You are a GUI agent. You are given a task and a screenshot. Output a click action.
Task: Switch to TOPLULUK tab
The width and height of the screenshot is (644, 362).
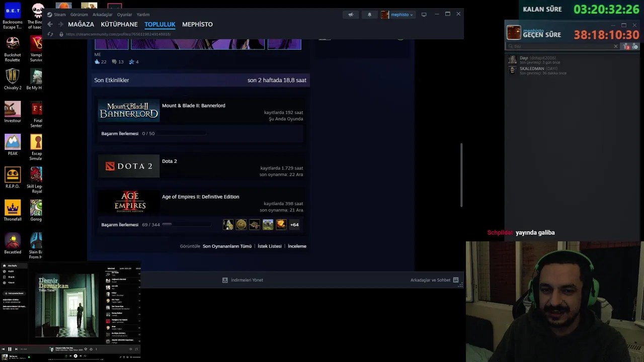click(160, 24)
